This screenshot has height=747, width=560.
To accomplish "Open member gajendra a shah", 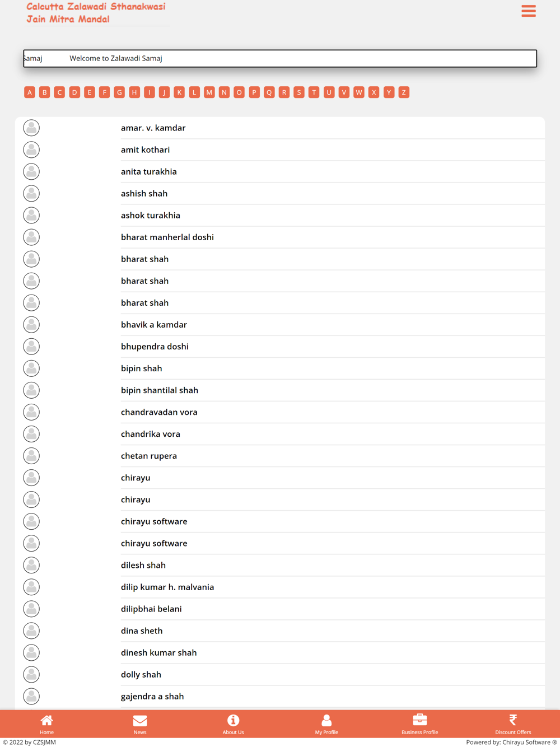I will [152, 696].
